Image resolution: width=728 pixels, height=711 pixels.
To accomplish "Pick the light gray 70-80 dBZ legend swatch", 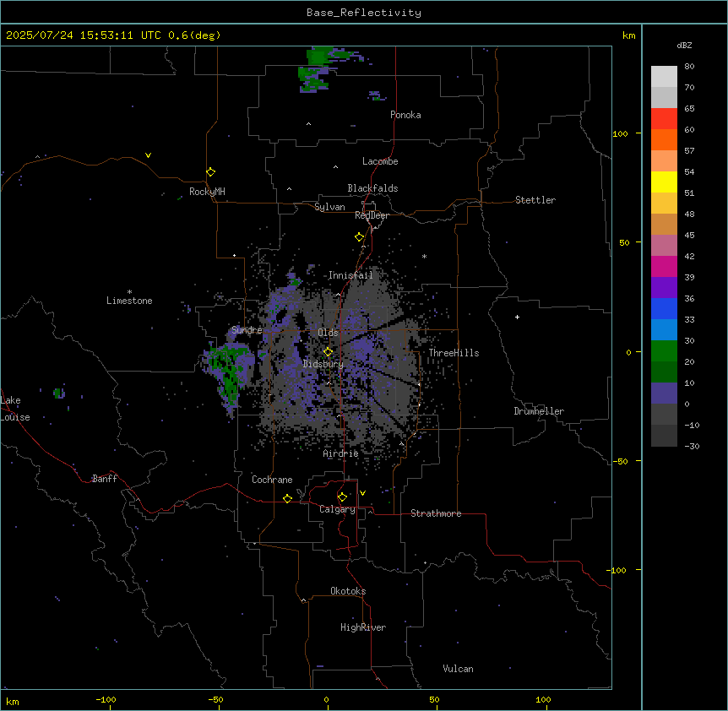I will click(664, 77).
